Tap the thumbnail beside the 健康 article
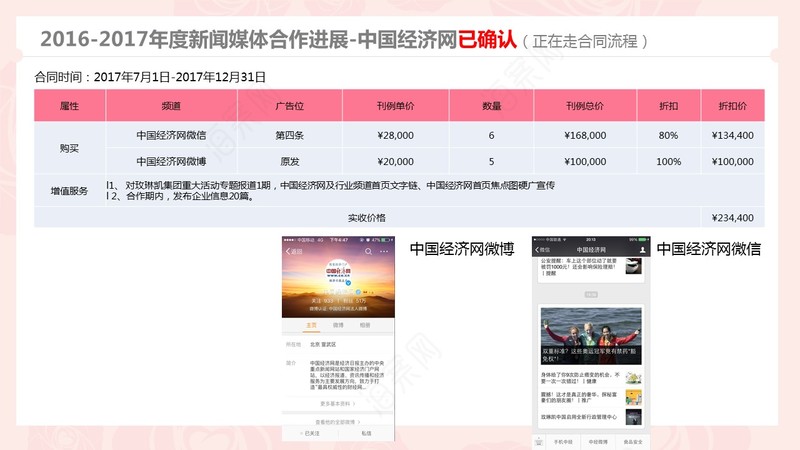The width and height of the screenshot is (800, 450). pyautogui.click(x=634, y=378)
